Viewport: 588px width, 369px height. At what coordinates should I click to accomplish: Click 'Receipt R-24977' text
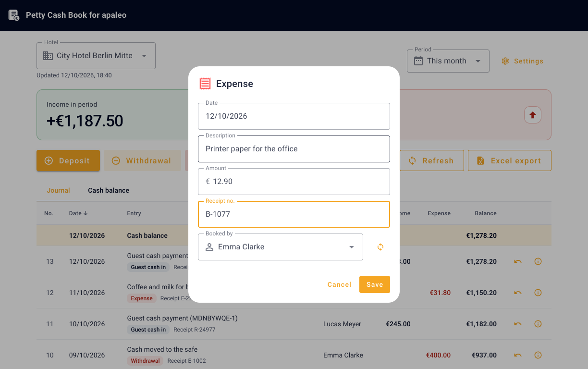point(195,330)
